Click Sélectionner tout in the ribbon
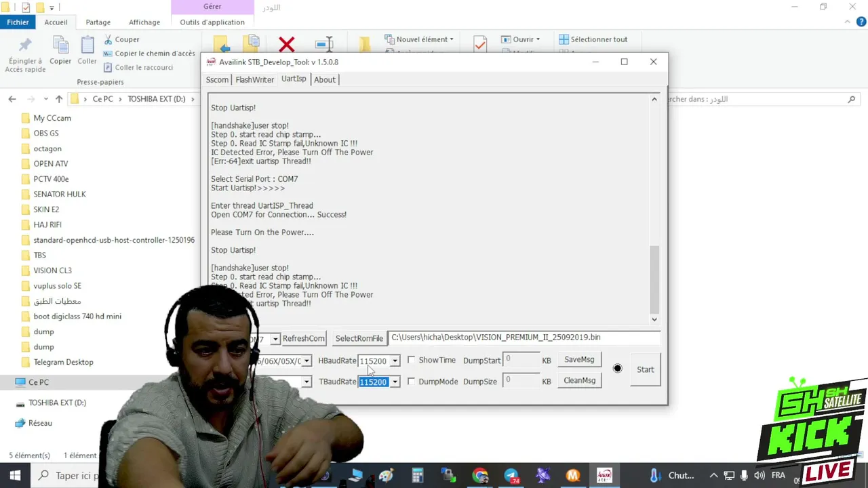 click(593, 39)
